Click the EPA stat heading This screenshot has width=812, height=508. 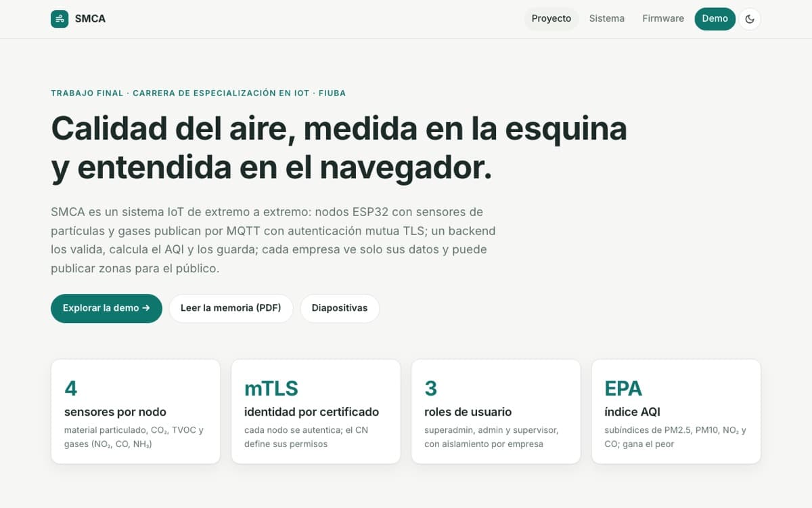(x=623, y=388)
